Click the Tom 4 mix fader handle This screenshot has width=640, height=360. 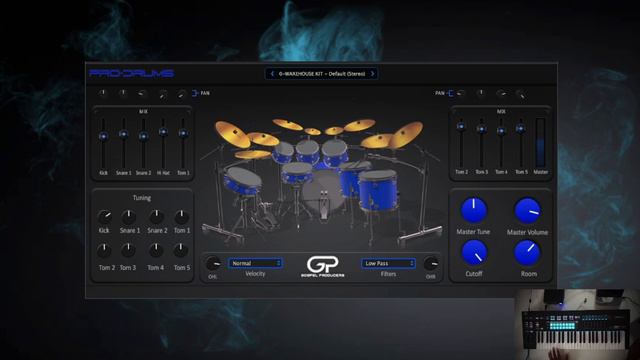(x=501, y=131)
